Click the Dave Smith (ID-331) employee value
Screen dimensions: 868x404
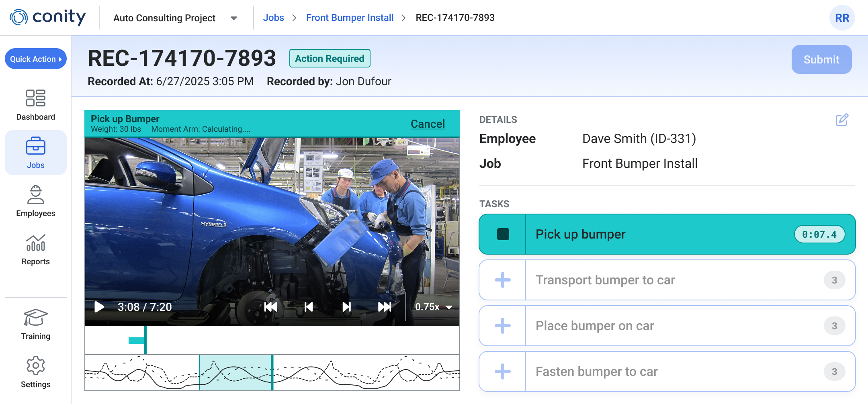639,139
